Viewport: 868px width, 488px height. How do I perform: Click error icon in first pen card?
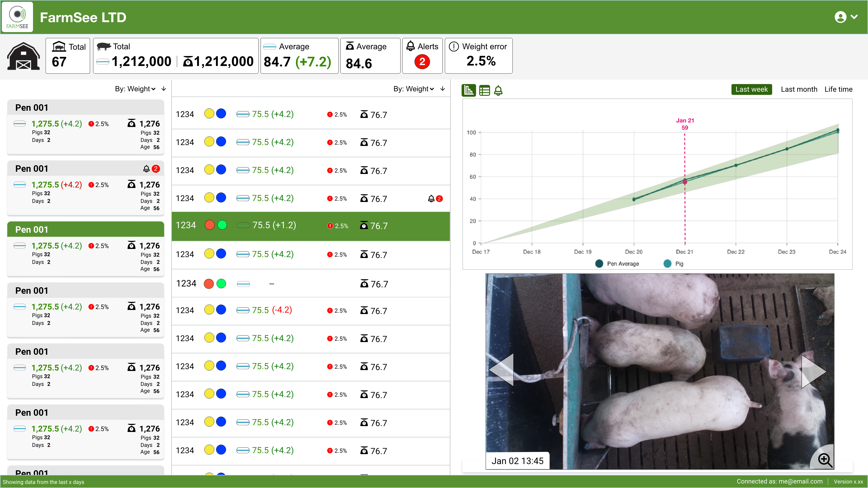[x=91, y=124]
